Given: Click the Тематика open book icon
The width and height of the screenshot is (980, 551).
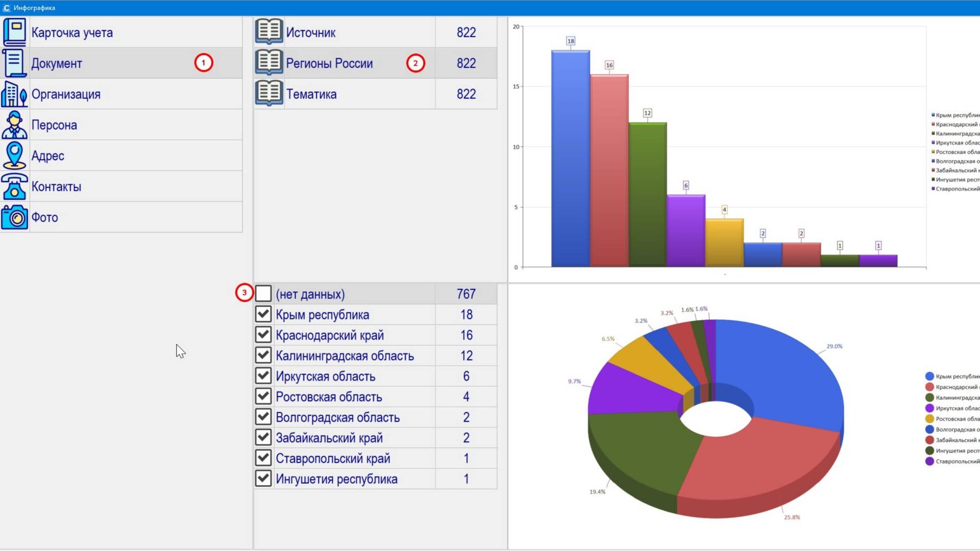Looking at the screenshot, I should tap(268, 94).
